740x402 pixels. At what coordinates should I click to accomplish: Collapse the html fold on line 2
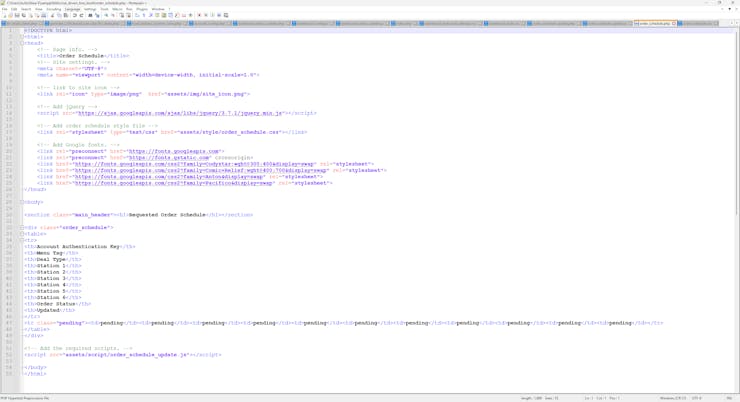pyautogui.click(x=22, y=36)
